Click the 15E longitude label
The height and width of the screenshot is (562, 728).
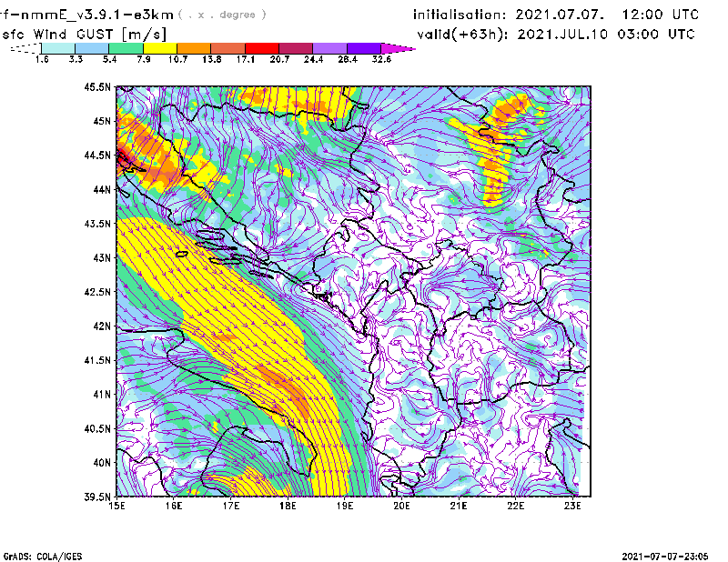coord(116,506)
